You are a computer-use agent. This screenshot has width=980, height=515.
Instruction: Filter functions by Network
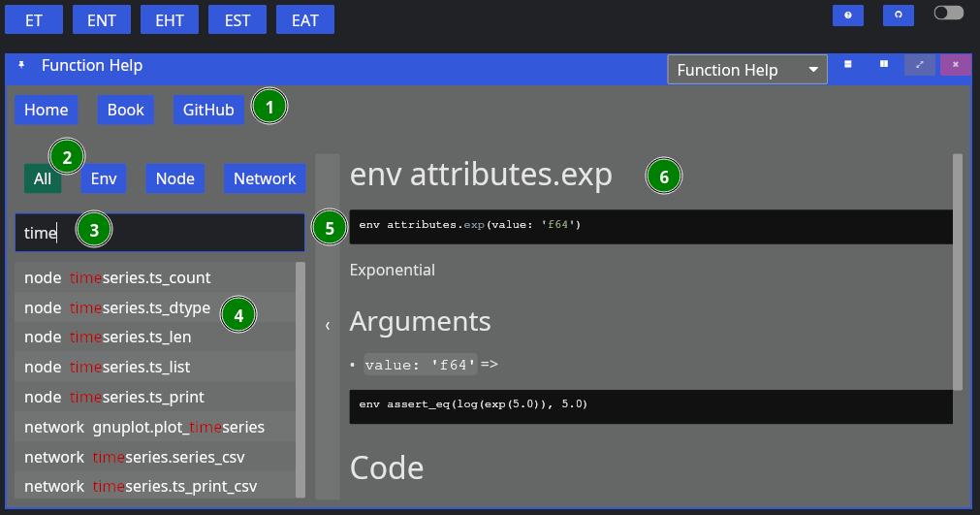[x=265, y=178]
